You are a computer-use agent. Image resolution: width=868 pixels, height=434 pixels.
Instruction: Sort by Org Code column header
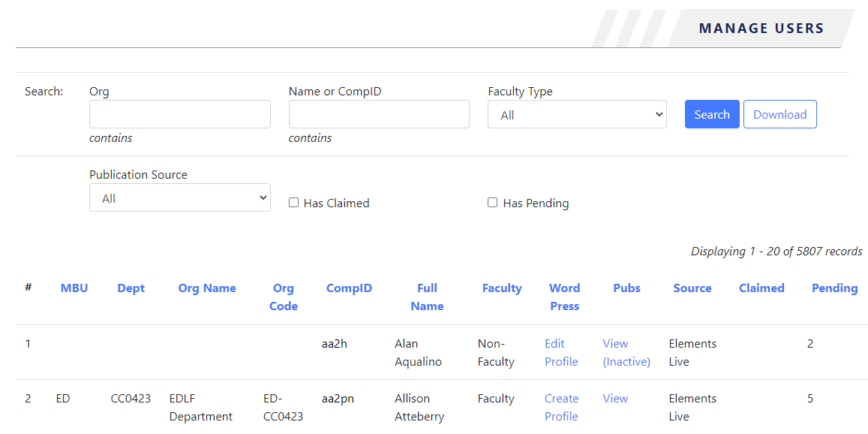[284, 297]
